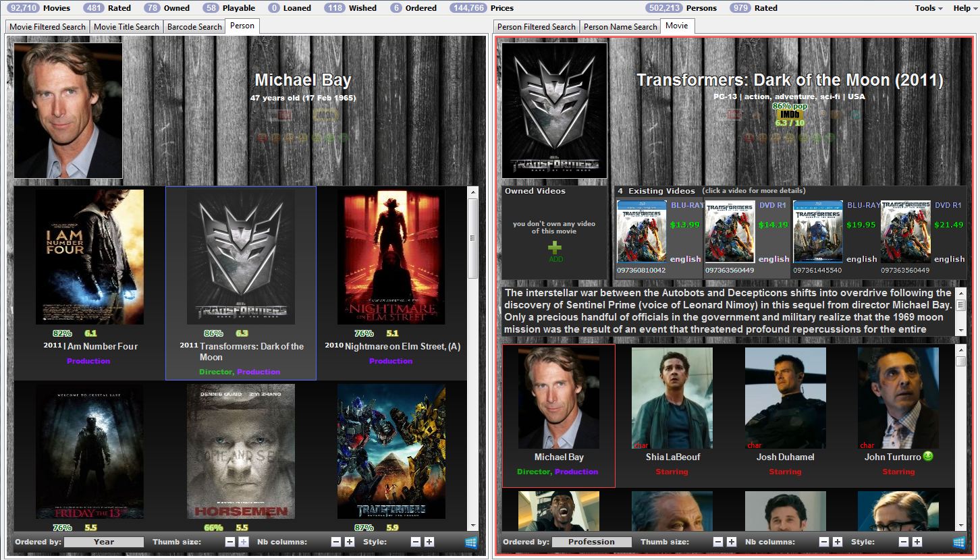This screenshot has height=560, width=980.
Task: Click the 78 Owned counter
Action: pos(167,8)
